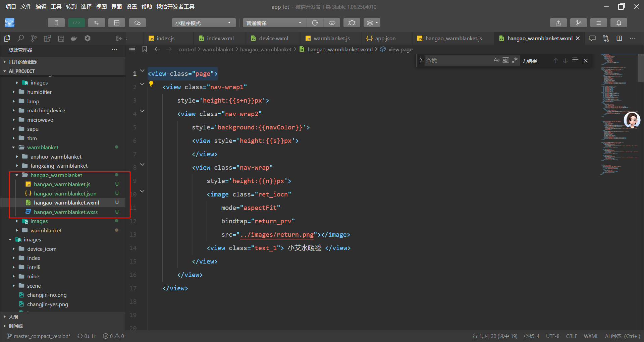
Task: Open the 普通编译 compile dropdown
Action: point(274,23)
